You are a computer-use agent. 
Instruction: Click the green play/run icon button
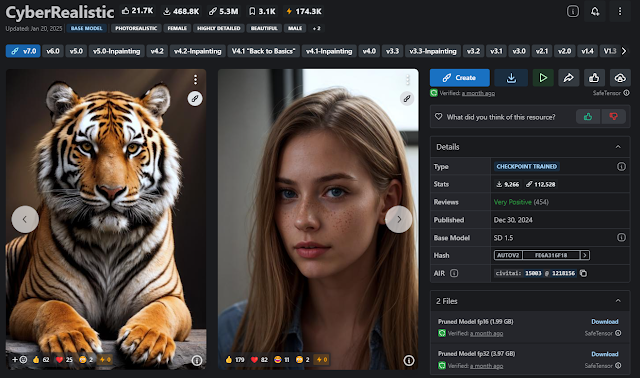[x=543, y=78]
